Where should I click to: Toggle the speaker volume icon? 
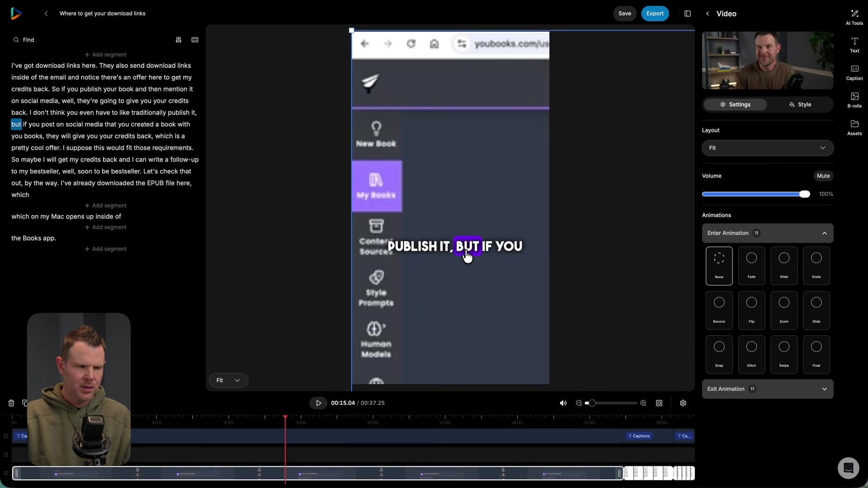point(563,403)
